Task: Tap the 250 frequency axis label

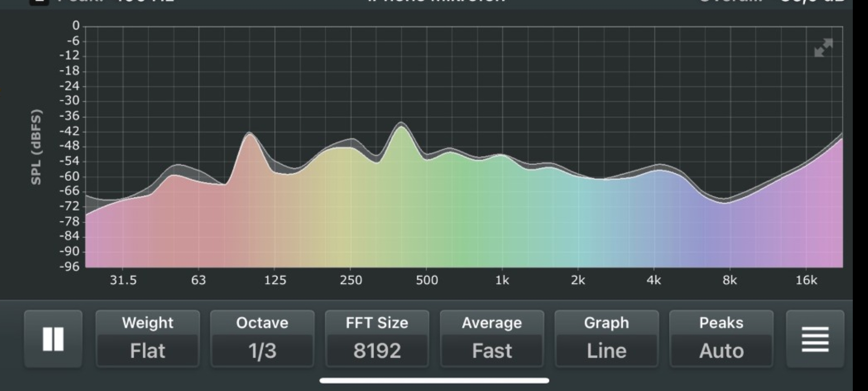Action: coord(350,280)
